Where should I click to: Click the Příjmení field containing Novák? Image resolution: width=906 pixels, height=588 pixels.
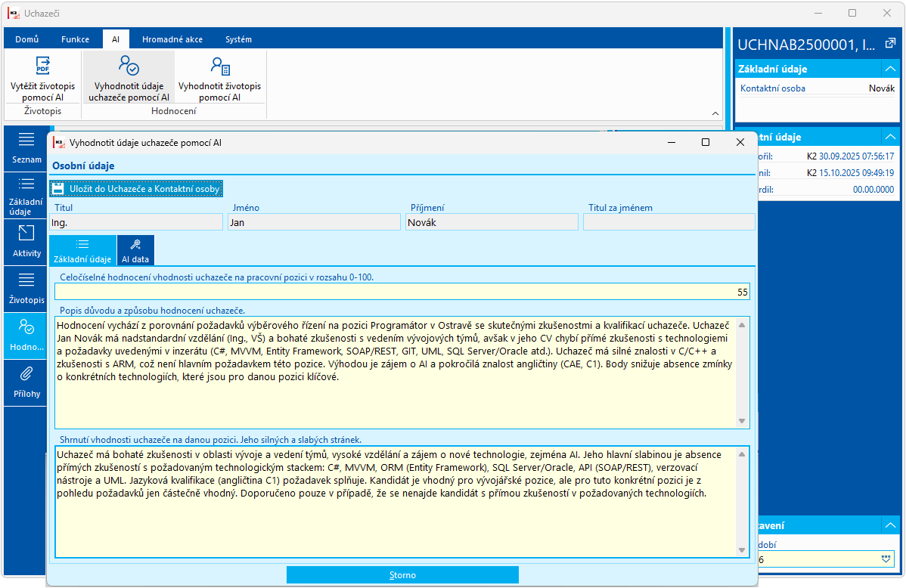click(x=492, y=222)
